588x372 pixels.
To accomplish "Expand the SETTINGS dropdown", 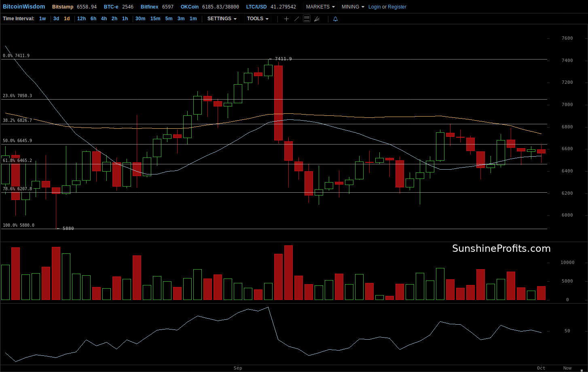I will (x=222, y=19).
